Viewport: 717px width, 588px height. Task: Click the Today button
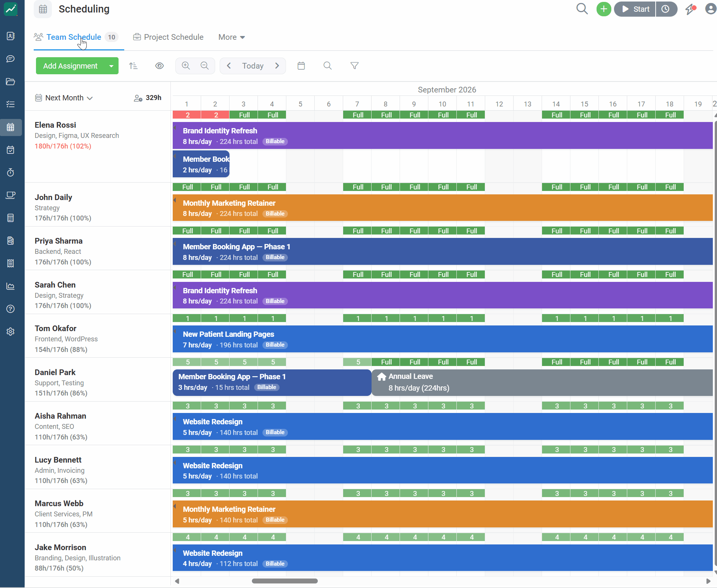tap(253, 66)
